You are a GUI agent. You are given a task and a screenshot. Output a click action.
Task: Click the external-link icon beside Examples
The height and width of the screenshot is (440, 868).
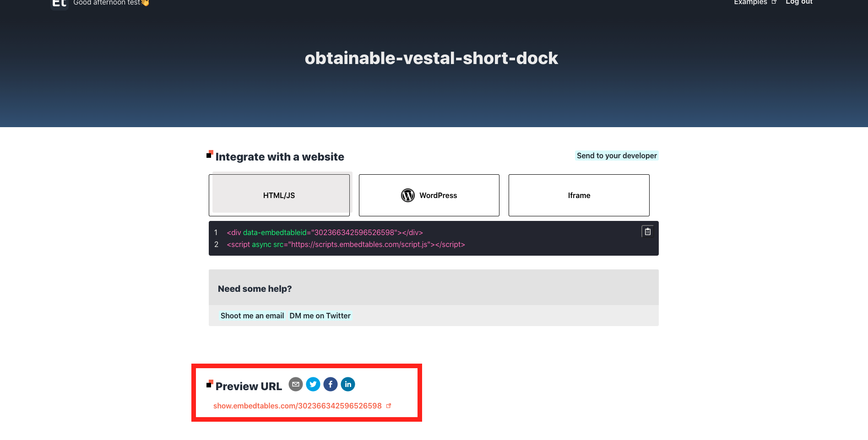(774, 2)
